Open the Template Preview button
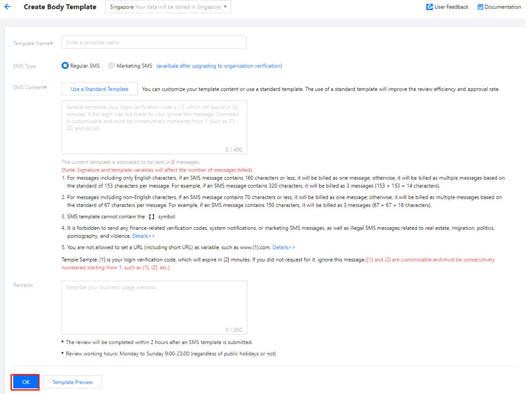Screen dimensions: 532x394 click(x=72, y=382)
